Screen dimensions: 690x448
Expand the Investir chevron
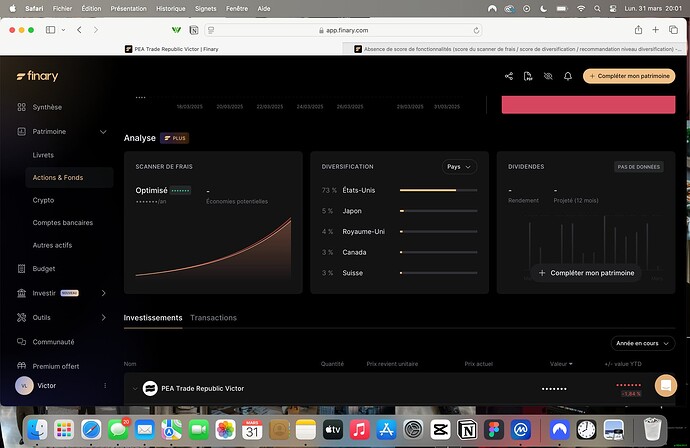coord(103,293)
